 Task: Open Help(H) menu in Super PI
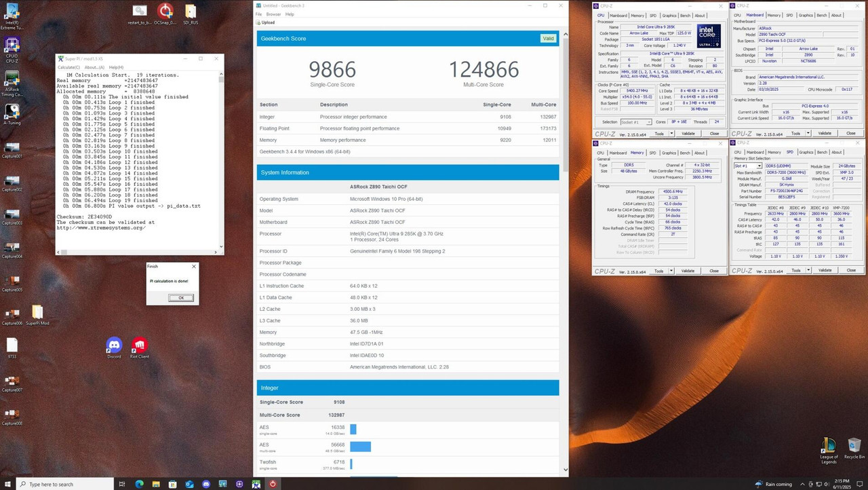(x=116, y=67)
